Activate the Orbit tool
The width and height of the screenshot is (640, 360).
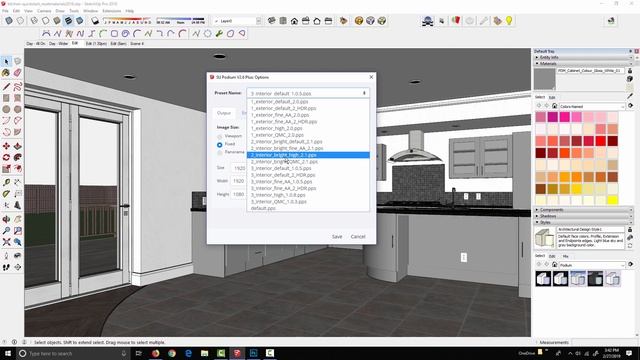pos(6,219)
